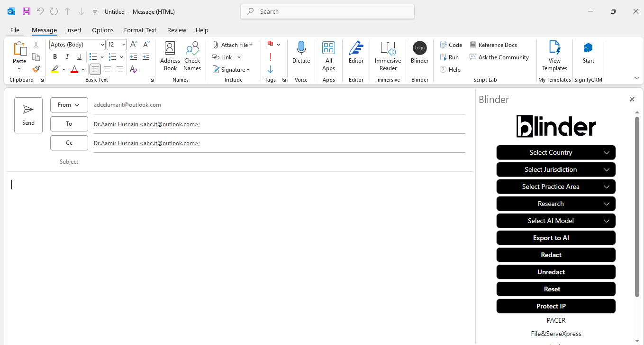
Task: Open the Dictate voice tool
Action: click(301, 56)
